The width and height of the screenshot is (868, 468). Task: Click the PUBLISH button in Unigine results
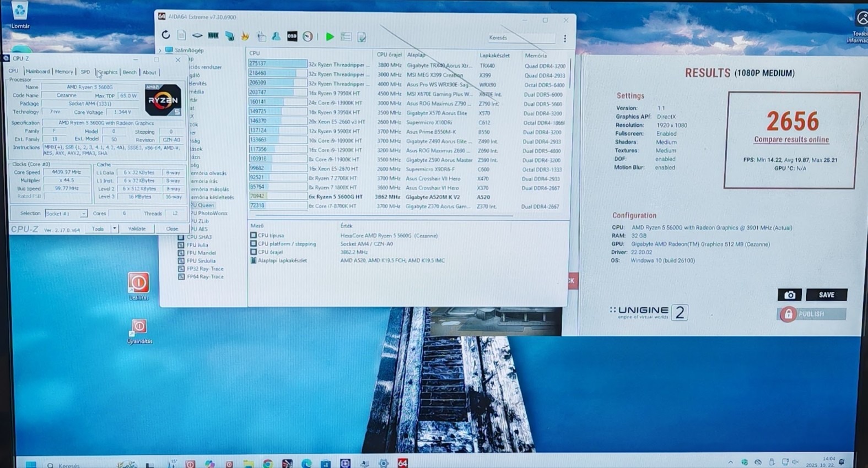pos(811,314)
